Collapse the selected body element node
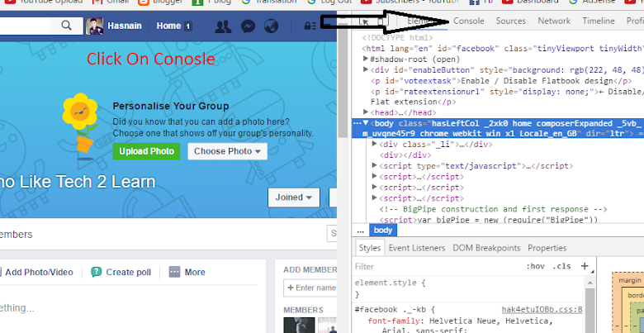The width and height of the screenshot is (644, 333). coord(366,123)
